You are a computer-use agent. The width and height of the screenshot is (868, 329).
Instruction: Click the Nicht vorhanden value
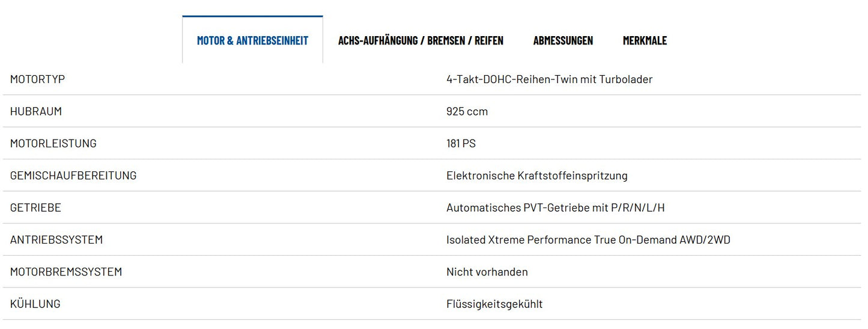tap(487, 272)
